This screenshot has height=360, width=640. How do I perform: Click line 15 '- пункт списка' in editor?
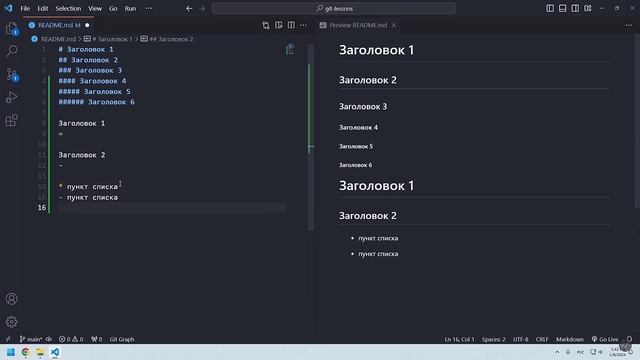click(88, 197)
